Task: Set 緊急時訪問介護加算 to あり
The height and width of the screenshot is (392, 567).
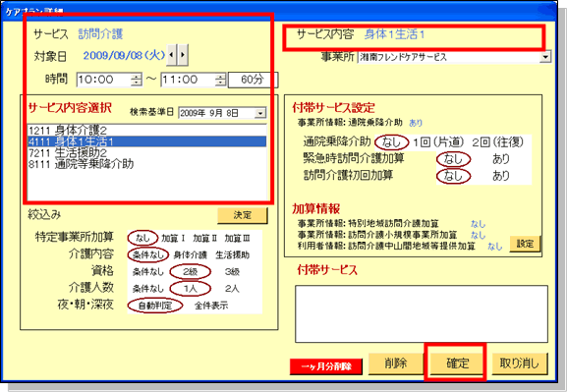Action: pyautogui.click(x=501, y=159)
